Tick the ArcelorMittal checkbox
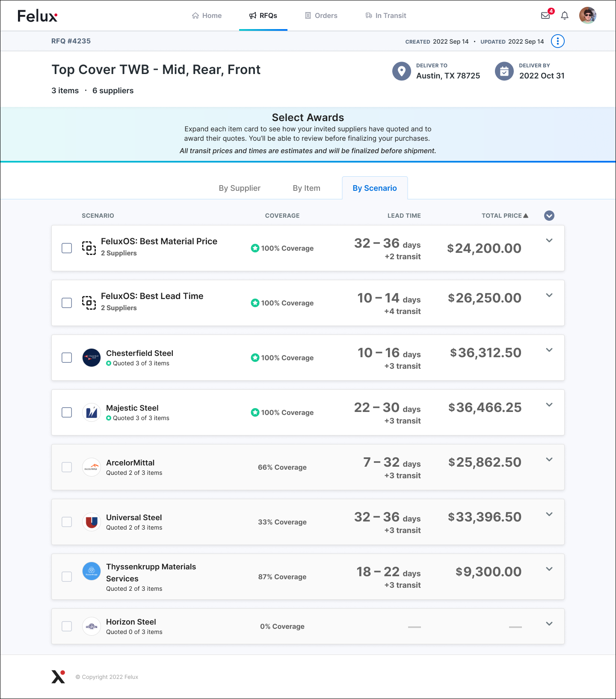Screen dimensions: 616x699 (67, 467)
